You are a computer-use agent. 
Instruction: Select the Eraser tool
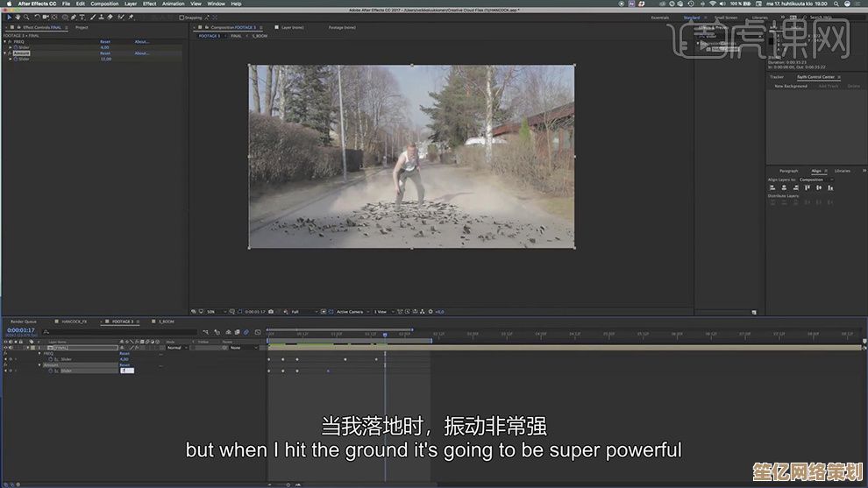110,18
